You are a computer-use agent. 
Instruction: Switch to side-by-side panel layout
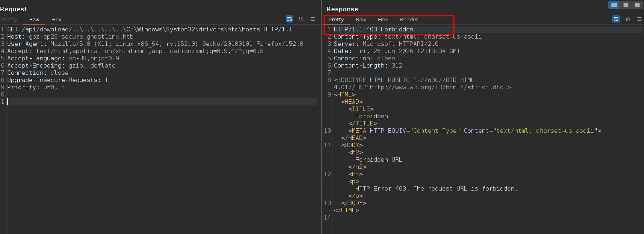614,5
